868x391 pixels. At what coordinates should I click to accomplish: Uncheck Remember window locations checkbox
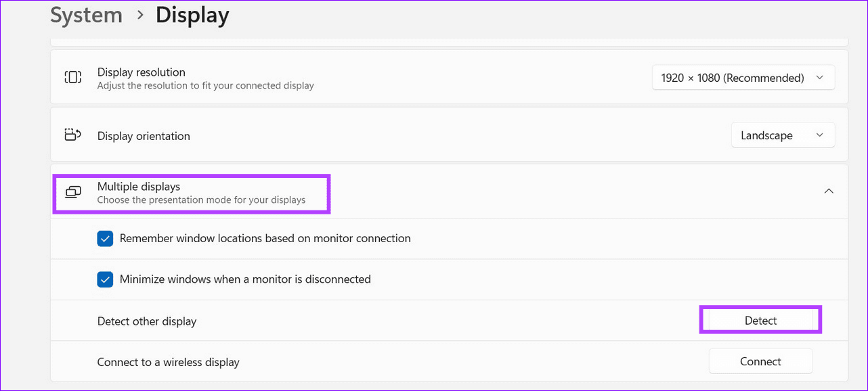pyautogui.click(x=105, y=239)
